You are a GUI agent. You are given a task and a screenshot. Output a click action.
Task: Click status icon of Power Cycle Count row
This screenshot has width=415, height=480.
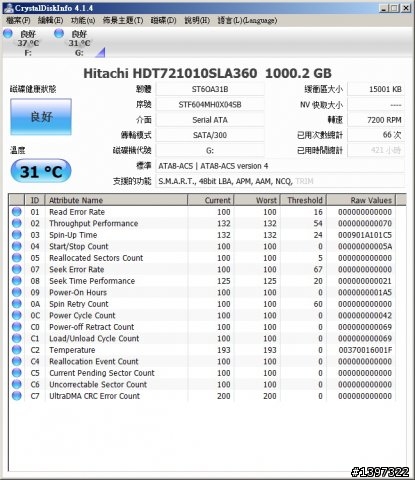16,315
